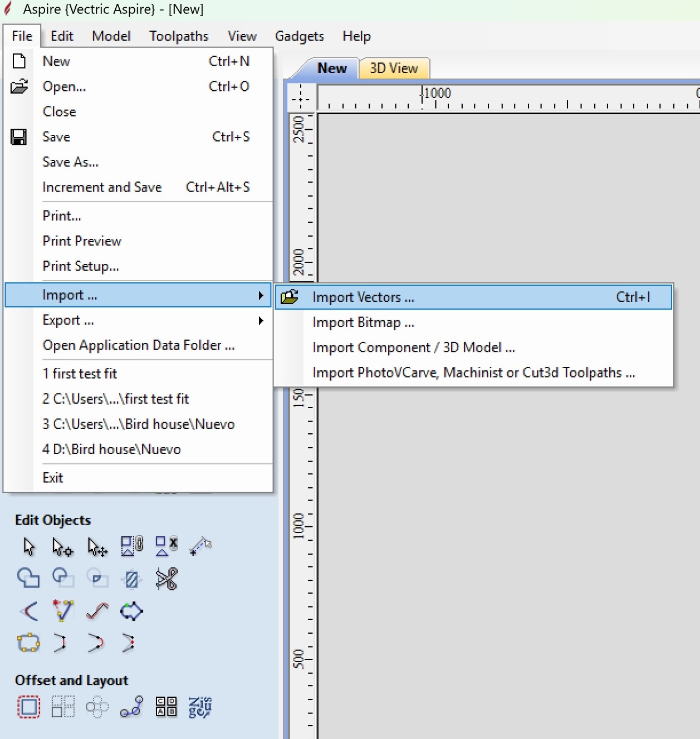Open the Nest Parts icon with ABCD squares
700x739 pixels.
click(x=167, y=707)
